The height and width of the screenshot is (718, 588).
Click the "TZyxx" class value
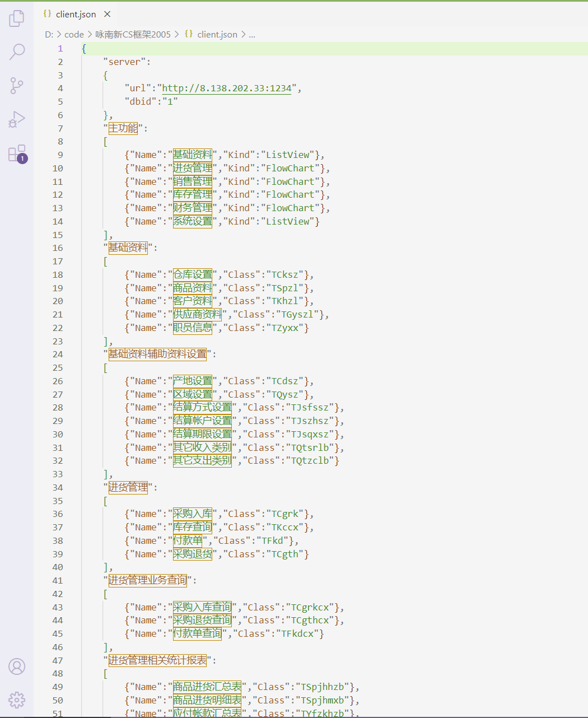tap(286, 328)
